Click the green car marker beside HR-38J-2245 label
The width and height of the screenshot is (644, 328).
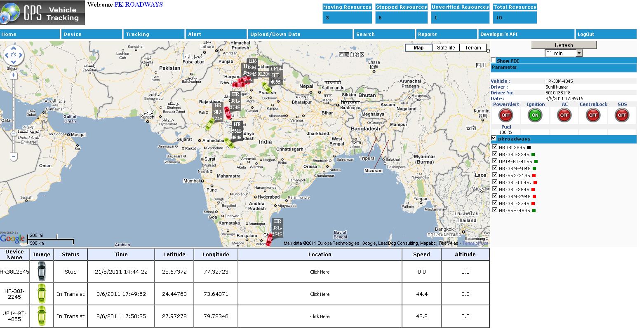(x=209, y=124)
